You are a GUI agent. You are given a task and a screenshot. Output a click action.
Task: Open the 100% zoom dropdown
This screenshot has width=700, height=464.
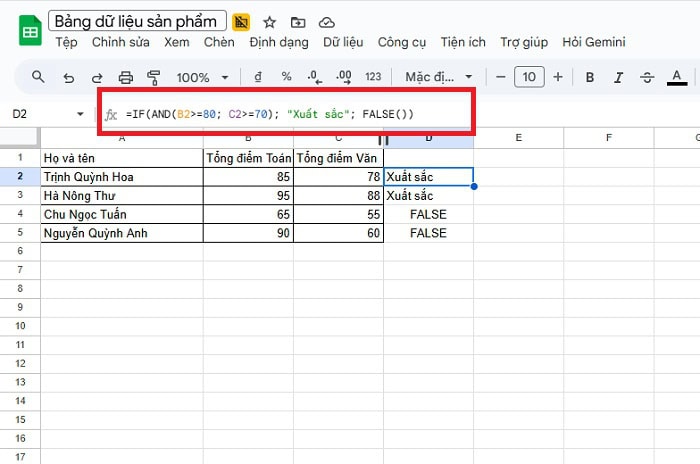point(202,77)
